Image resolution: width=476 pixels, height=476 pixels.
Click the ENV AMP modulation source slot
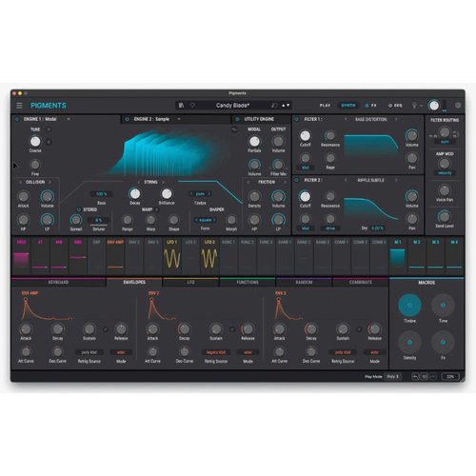pos(115,256)
